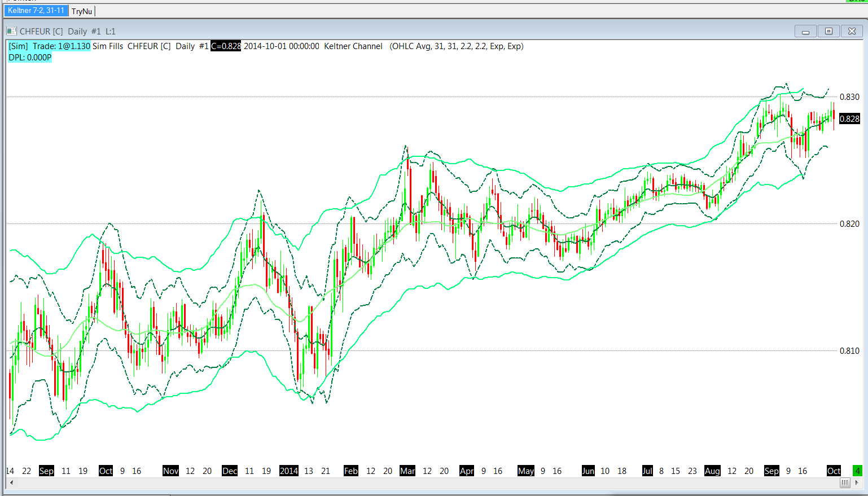Click the 0.820 price level label
This screenshot has height=496, width=868.
[x=849, y=224]
